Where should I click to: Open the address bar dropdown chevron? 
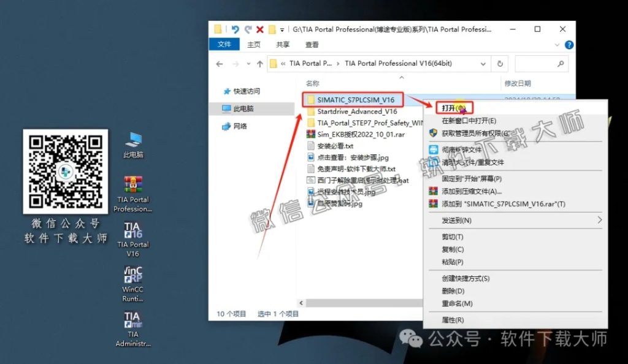pos(484,63)
